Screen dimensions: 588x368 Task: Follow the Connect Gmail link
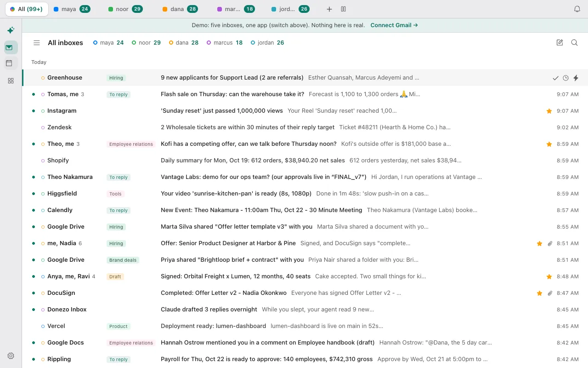pyautogui.click(x=394, y=25)
